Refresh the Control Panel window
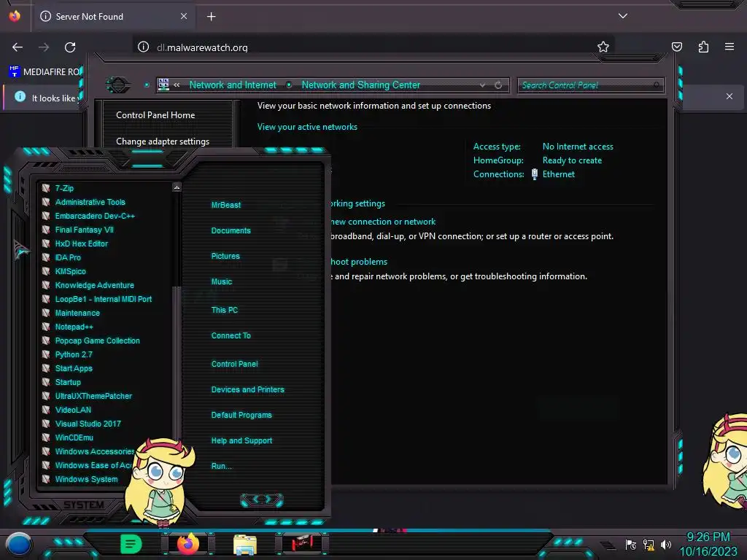Image resolution: width=747 pixels, height=560 pixels. click(498, 85)
